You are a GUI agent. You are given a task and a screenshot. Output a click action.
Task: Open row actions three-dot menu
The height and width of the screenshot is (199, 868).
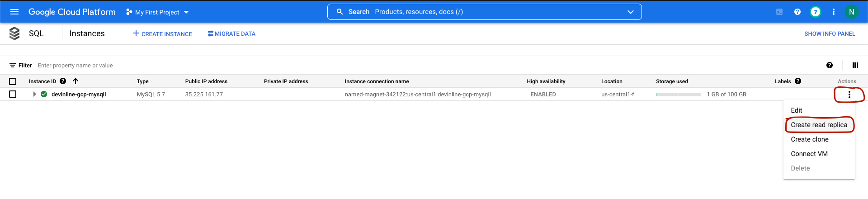tap(849, 95)
